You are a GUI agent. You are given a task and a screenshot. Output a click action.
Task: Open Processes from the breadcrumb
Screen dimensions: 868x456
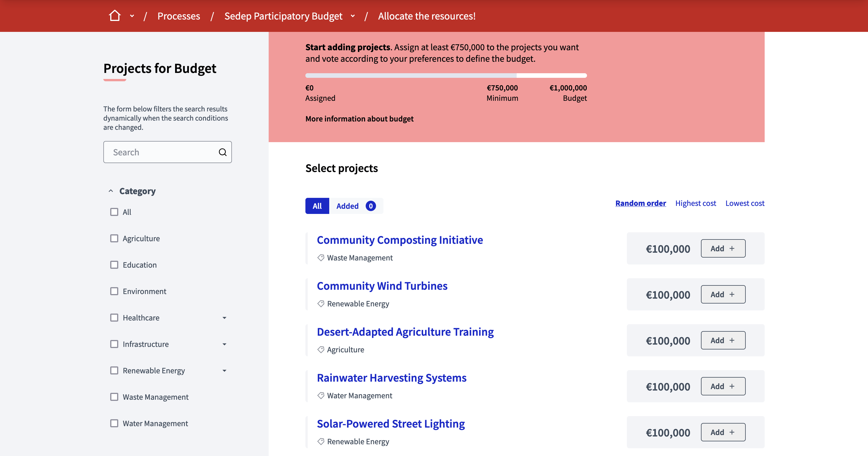point(179,16)
